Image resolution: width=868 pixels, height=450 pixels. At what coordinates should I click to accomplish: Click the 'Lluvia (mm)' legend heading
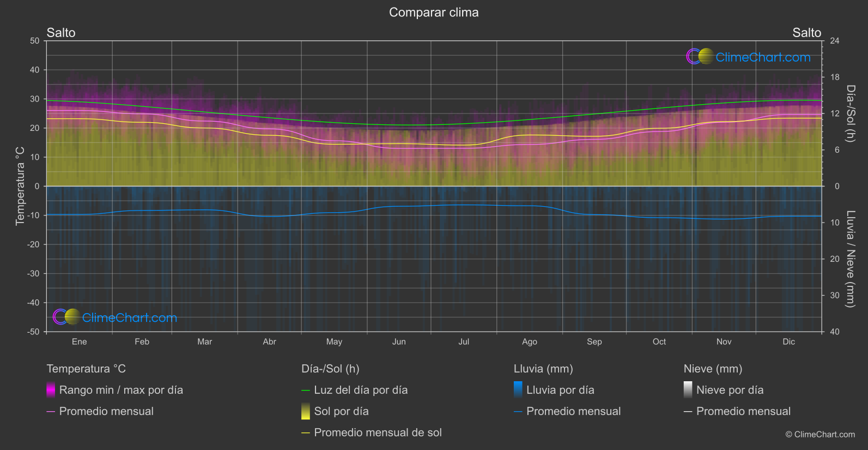[543, 369]
